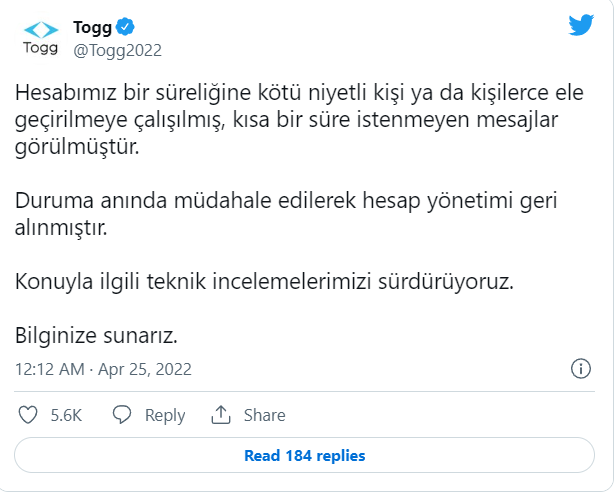Open Twitter info circle icon

click(x=580, y=368)
